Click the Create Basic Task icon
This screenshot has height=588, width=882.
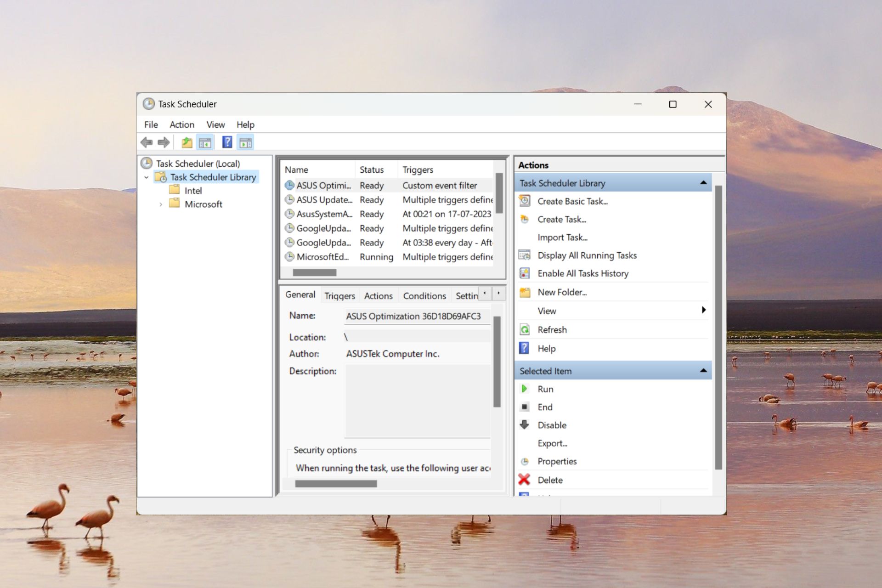click(524, 201)
